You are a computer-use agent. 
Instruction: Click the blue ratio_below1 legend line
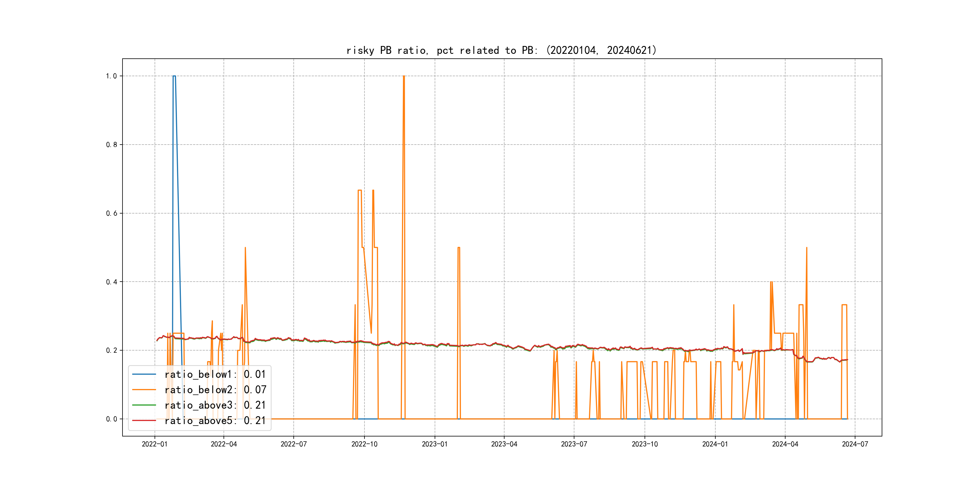point(144,374)
